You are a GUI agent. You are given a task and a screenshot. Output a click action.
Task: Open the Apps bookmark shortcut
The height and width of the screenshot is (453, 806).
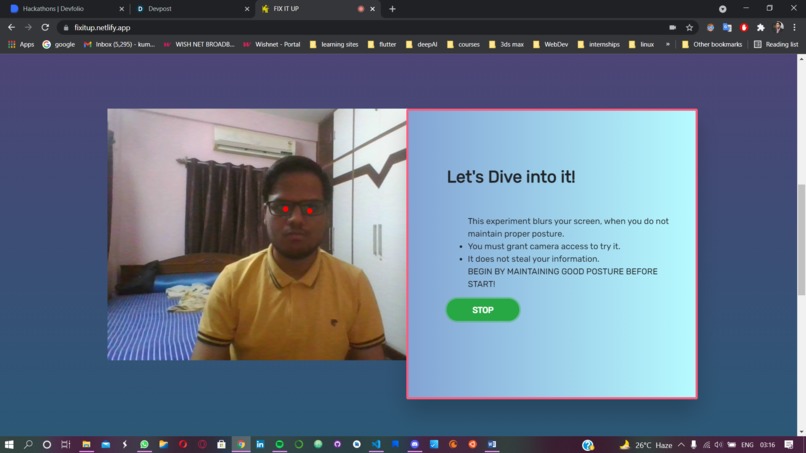(21, 44)
